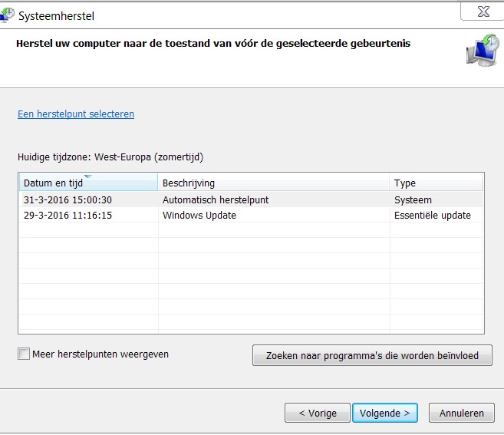Select the Windows Update entry
504x435 pixels.
point(199,215)
